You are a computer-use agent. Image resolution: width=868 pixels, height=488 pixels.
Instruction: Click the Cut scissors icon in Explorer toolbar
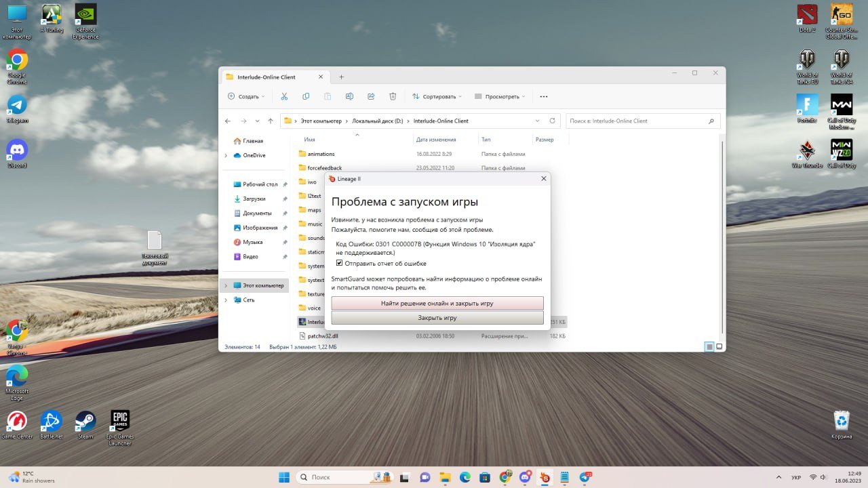[284, 96]
